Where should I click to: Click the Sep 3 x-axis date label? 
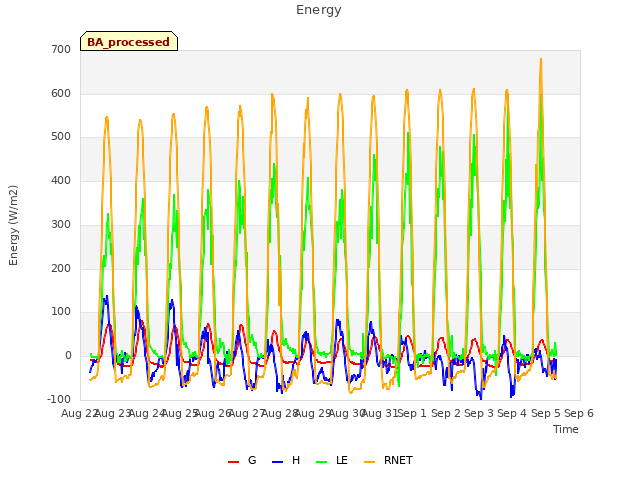[x=479, y=413]
